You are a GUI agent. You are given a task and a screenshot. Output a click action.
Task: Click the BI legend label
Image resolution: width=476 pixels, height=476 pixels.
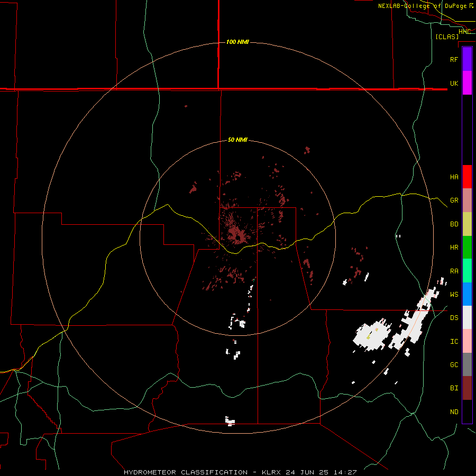tap(454, 388)
